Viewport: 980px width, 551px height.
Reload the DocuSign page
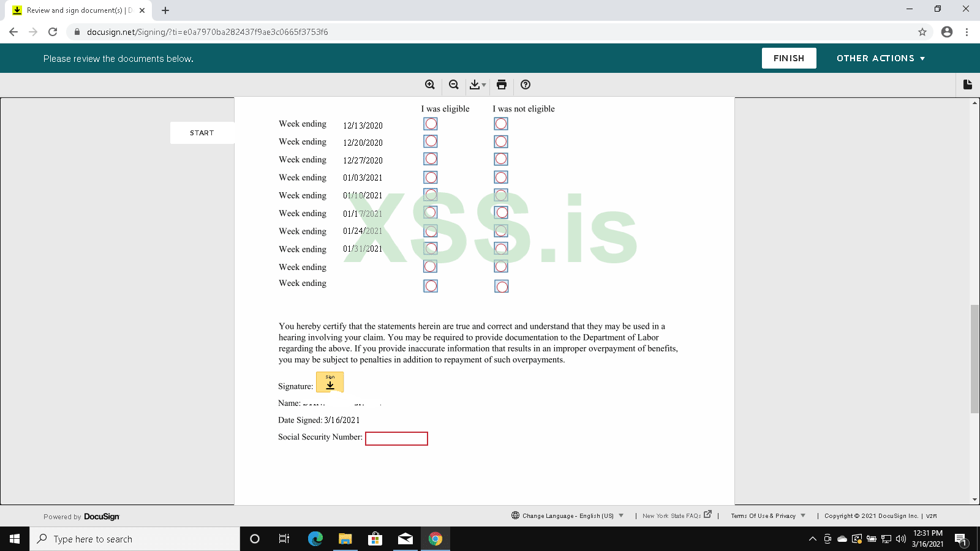pos(53,32)
